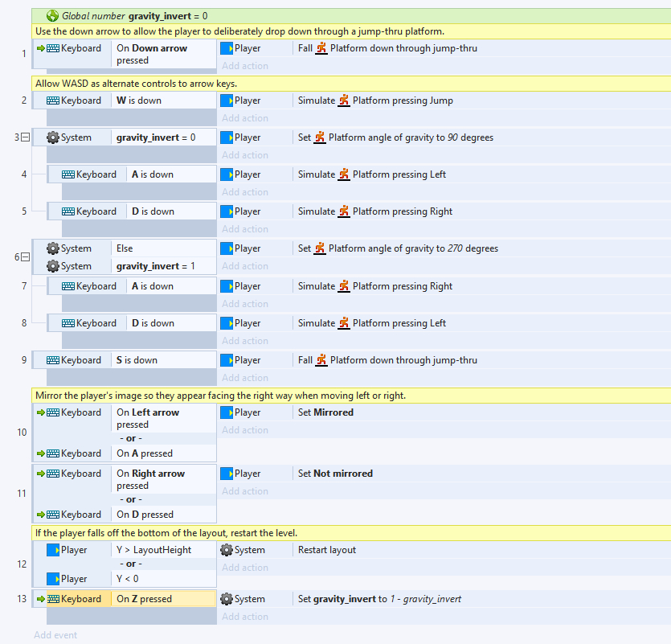Click the Player icon beside 'Y > LayoutHeight'
Viewport: 671px width, 644px height.
(x=53, y=550)
